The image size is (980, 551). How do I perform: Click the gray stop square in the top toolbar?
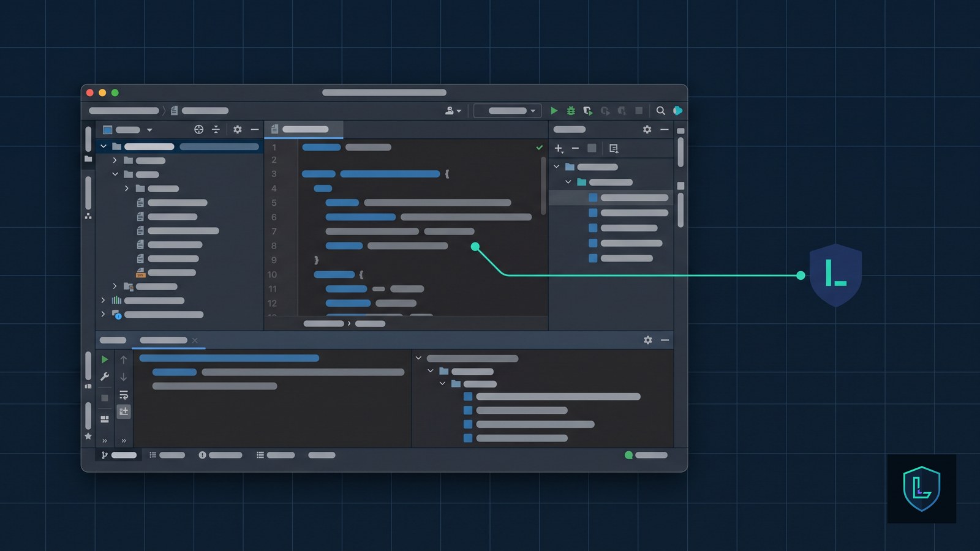click(639, 111)
